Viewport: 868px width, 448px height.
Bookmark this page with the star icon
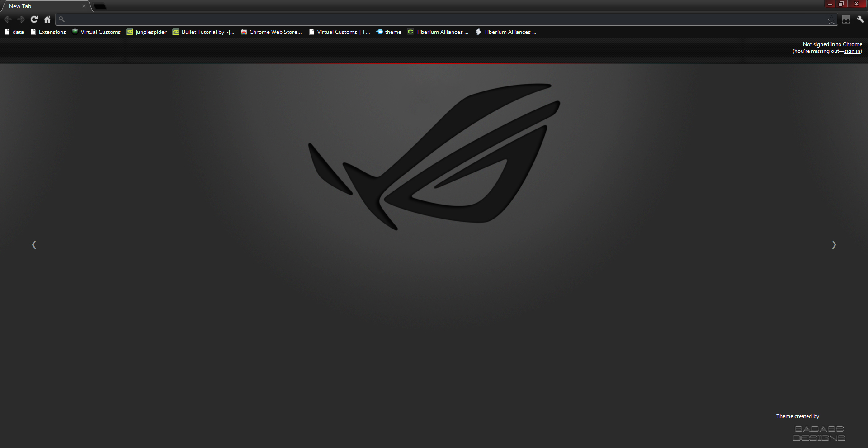pos(831,19)
